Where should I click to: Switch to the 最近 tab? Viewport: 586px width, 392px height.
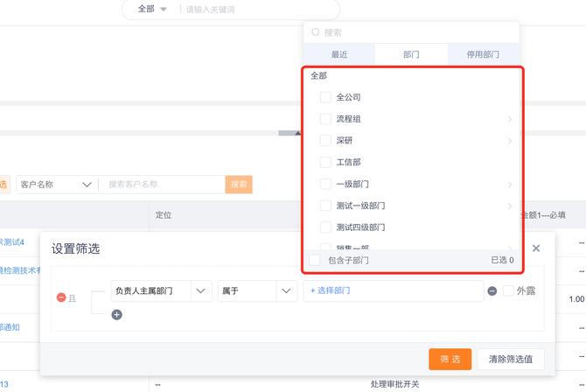click(339, 54)
